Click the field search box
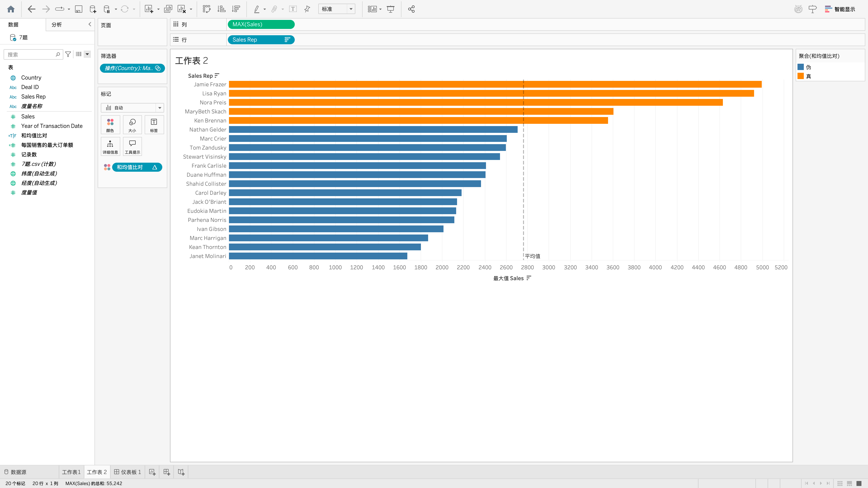The width and height of the screenshot is (868, 488). (33, 54)
